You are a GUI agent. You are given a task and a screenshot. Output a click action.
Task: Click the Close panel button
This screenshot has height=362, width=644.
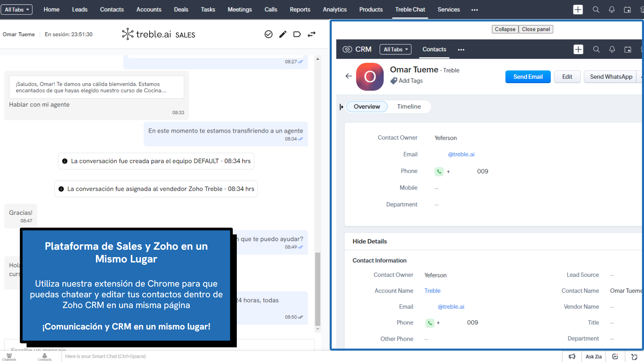pyautogui.click(x=535, y=29)
